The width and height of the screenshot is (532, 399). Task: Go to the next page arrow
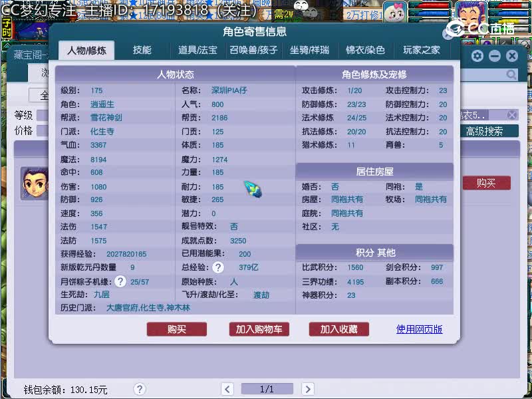point(308,389)
